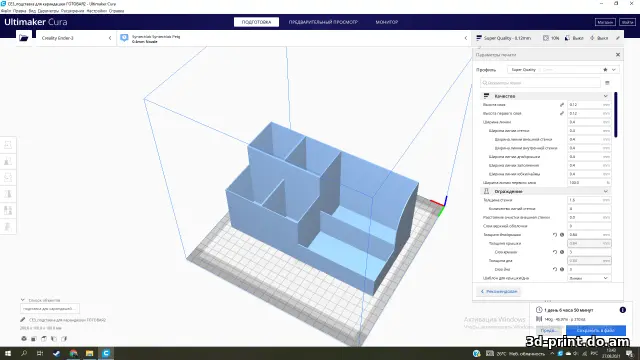Image resolution: width=640 pixels, height=360 pixels.
Task: Select the Per Model Settings tool
Action: pos(8,210)
